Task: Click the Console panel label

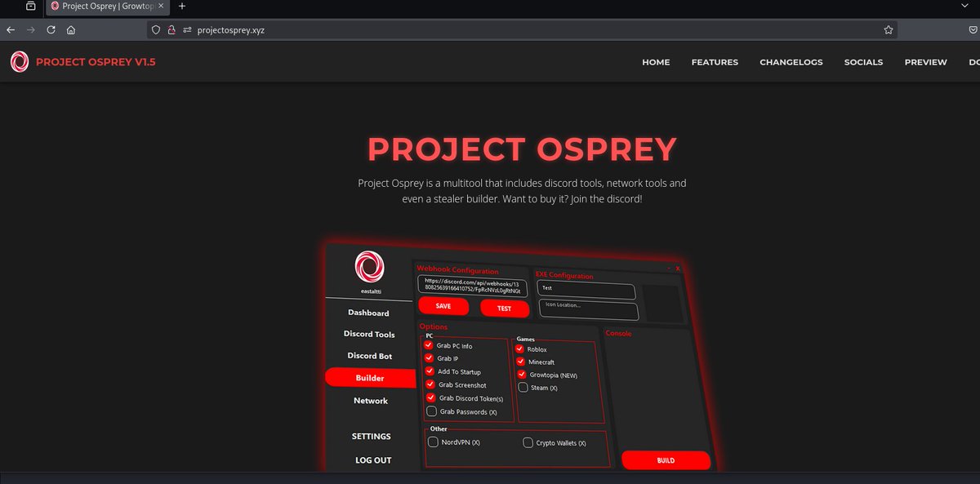Action: pos(618,333)
